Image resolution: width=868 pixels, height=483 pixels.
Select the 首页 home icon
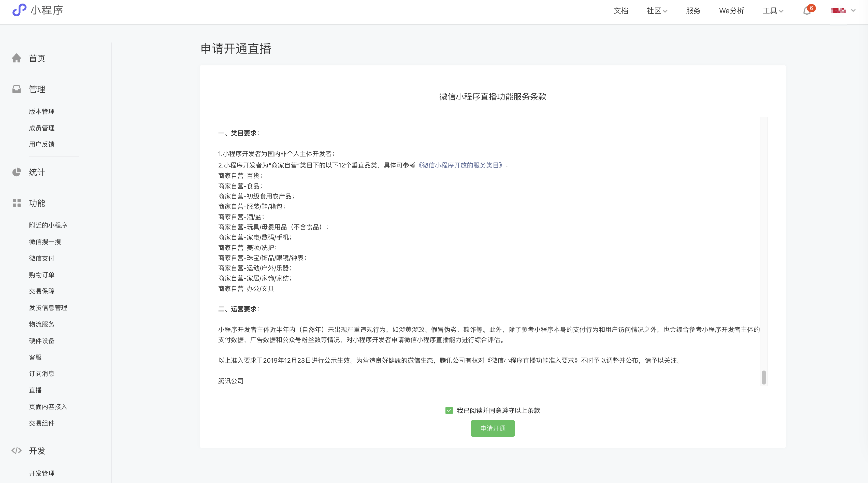(17, 58)
